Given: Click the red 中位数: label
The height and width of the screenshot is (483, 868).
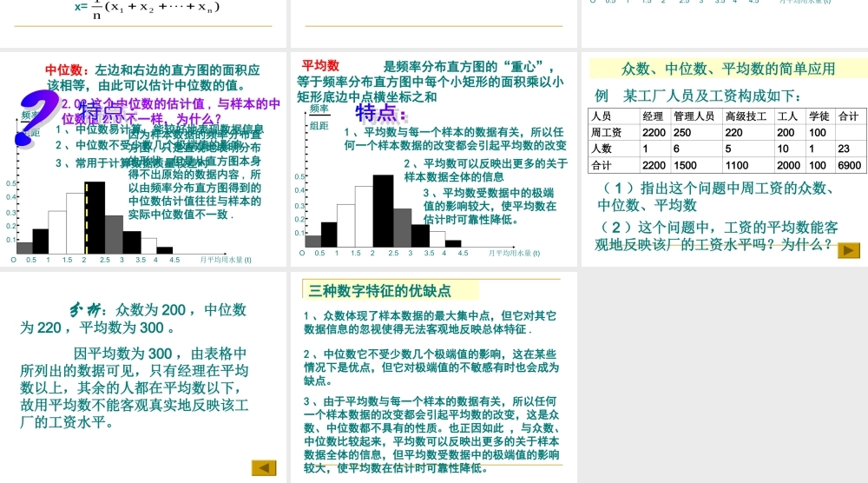Looking at the screenshot, I should [x=67, y=70].
